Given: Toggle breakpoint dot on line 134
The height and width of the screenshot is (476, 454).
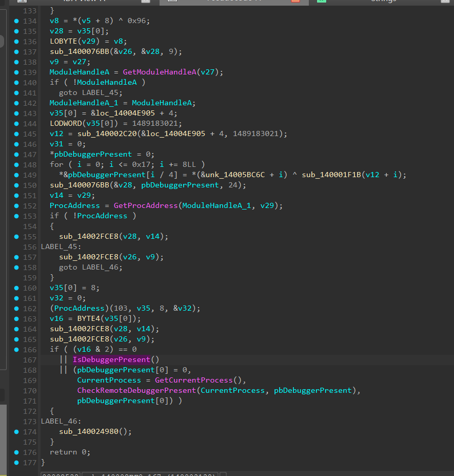Looking at the screenshot, I should click(x=16, y=21).
